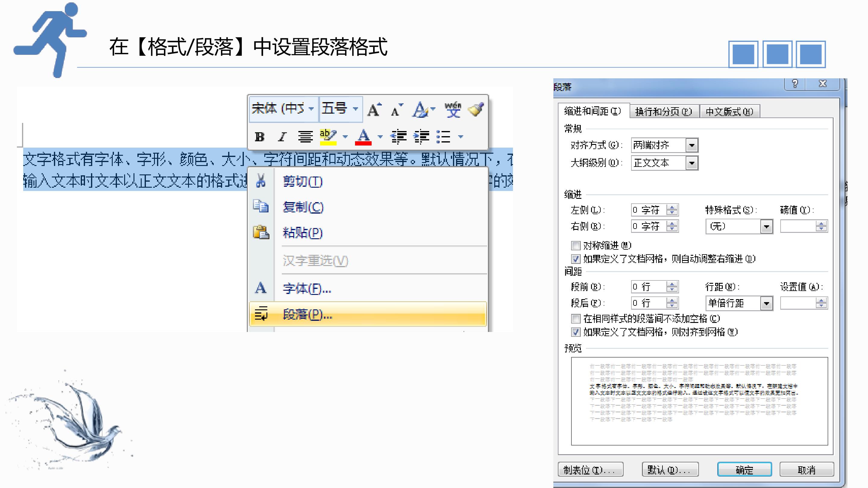Click the 确定 button
Image resolution: width=868 pixels, height=488 pixels.
pos(745,470)
